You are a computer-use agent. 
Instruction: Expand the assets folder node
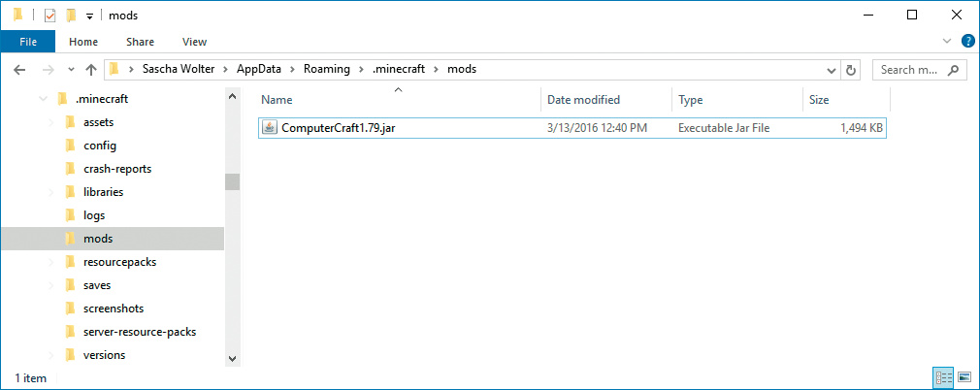51,122
